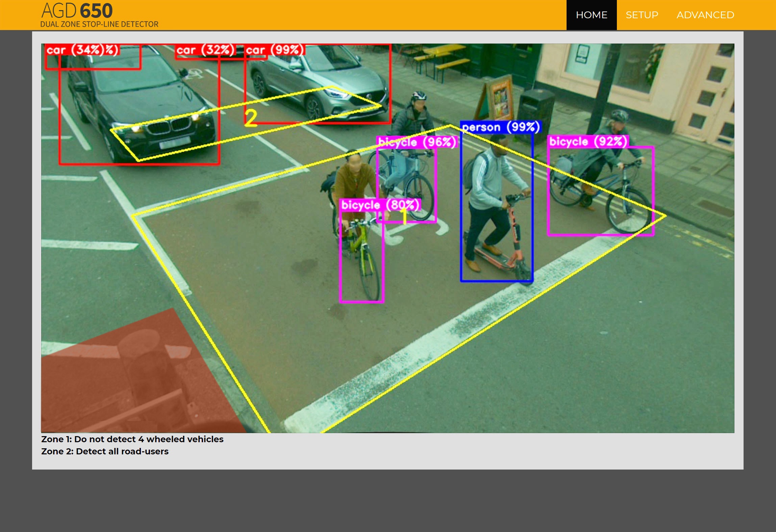Select the bicycle (96%) detection box
Screen dimensions: 776x532
[x=417, y=142]
